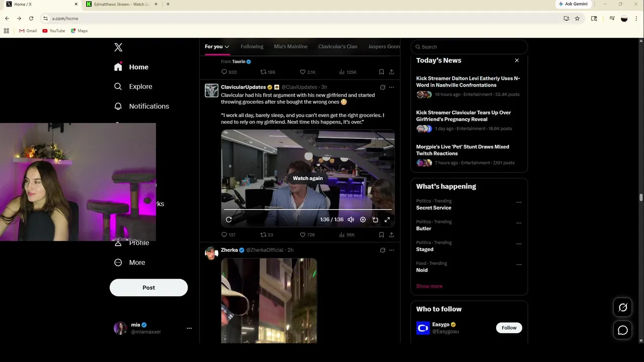Open the messages chat floating button
Viewport: 644px width, 362px height.
coord(623,330)
